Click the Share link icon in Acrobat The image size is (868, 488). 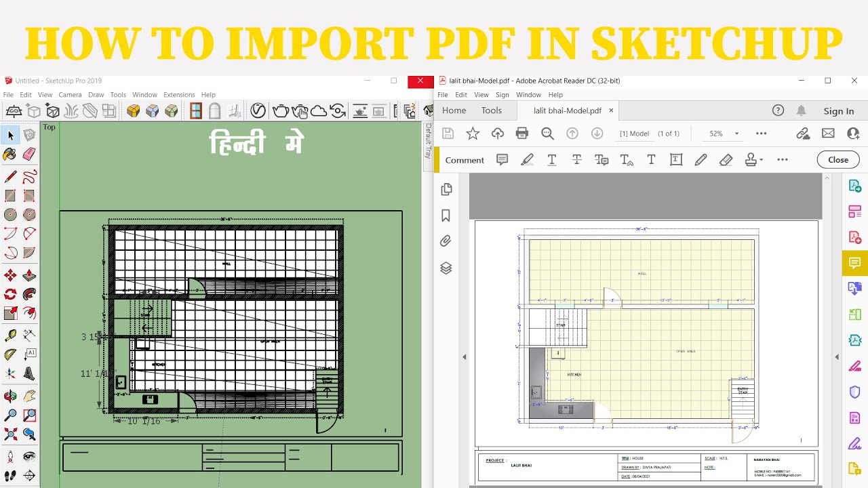(x=803, y=134)
